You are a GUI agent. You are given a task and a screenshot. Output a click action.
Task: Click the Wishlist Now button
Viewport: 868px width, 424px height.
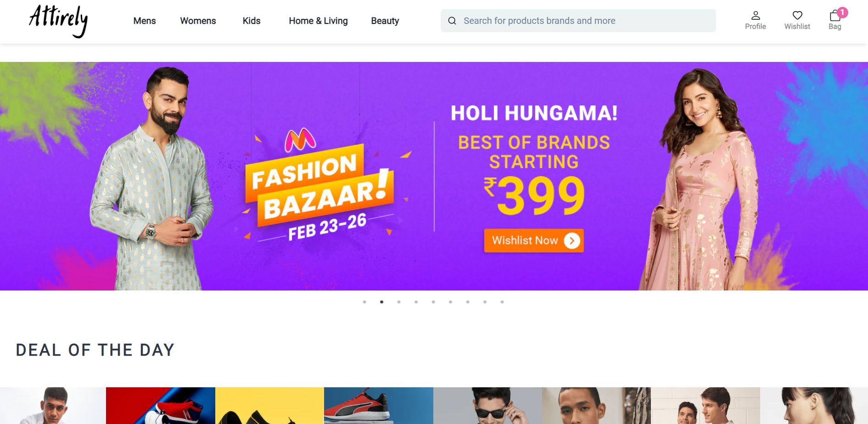coord(534,240)
